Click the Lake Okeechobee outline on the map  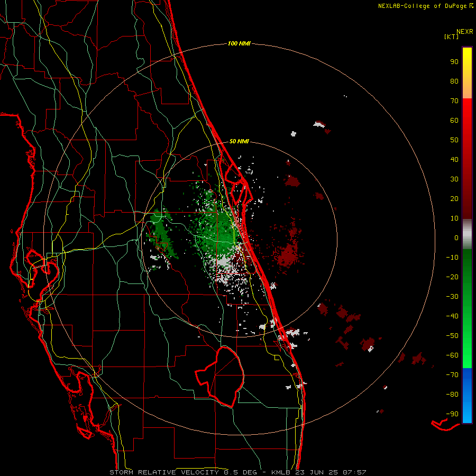220,377
